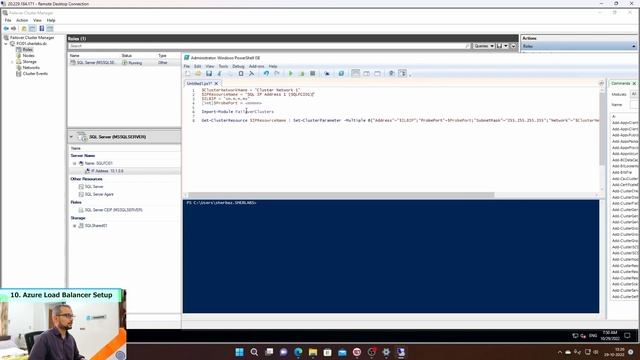Close the Untitled1.ps1 script tab
The height and width of the screenshot is (360, 640).
click(216, 83)
